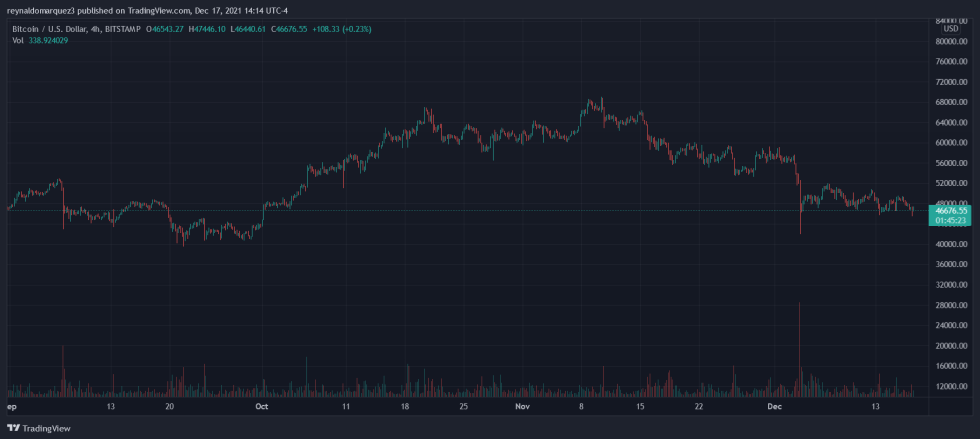Click the 80000.00 price axis label

click(x=951, y=41)
